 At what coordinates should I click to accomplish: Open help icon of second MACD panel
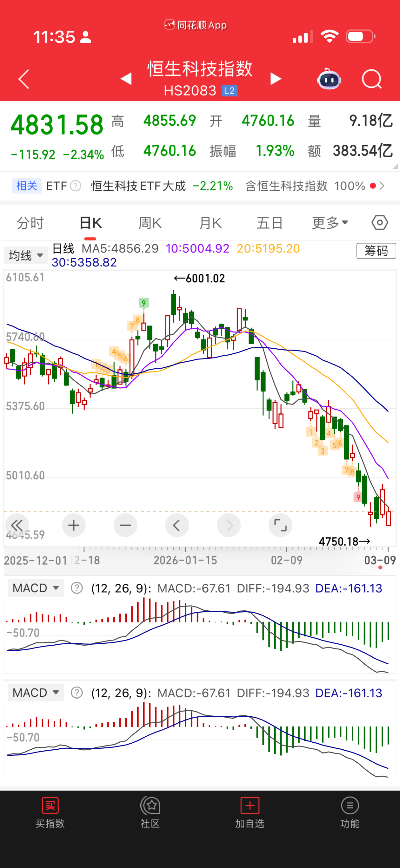point(77,693)
